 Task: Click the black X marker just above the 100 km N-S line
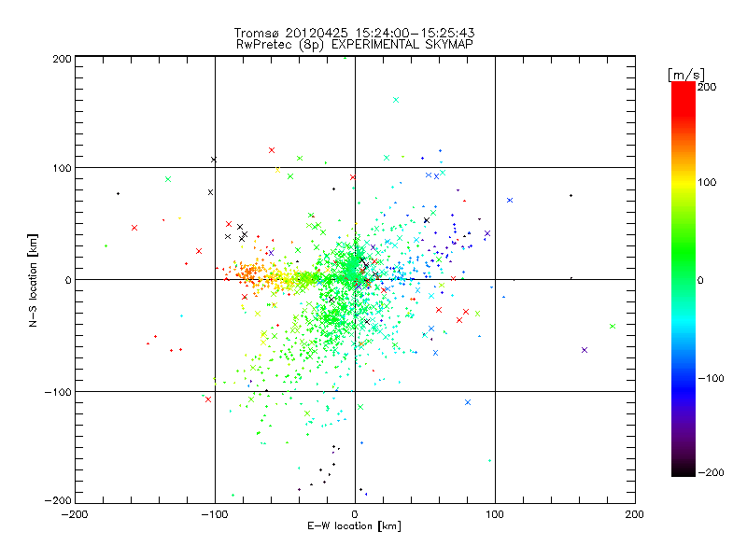(x=214, y=160)
